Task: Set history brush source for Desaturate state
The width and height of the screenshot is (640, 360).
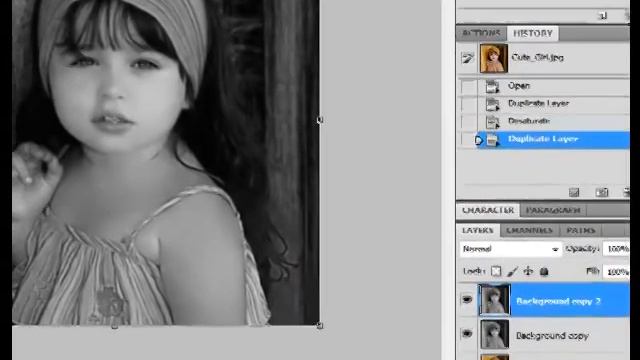Action: [469, 122]
